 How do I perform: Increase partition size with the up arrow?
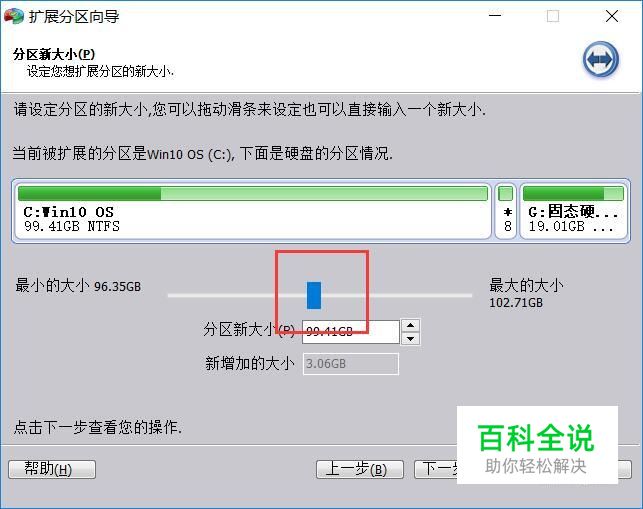click(410, 326)
